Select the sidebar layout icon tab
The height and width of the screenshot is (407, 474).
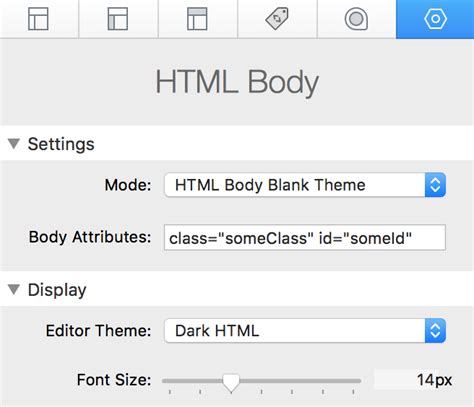click(x=118, y=19)
